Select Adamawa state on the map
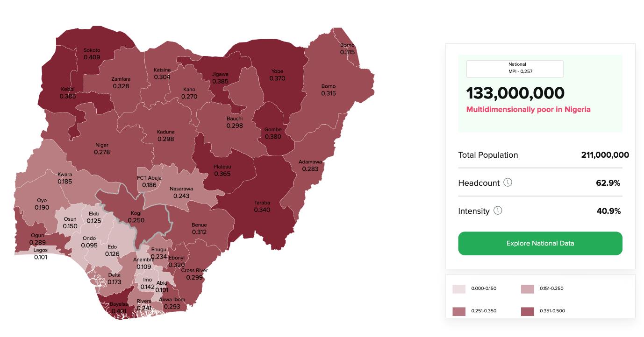Viewport: 644px width, 337px height. [x=310, y=165]
